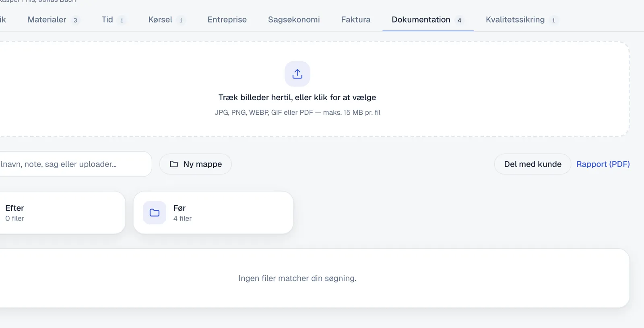Switch to the Tid tab

[x=114, y=20]
